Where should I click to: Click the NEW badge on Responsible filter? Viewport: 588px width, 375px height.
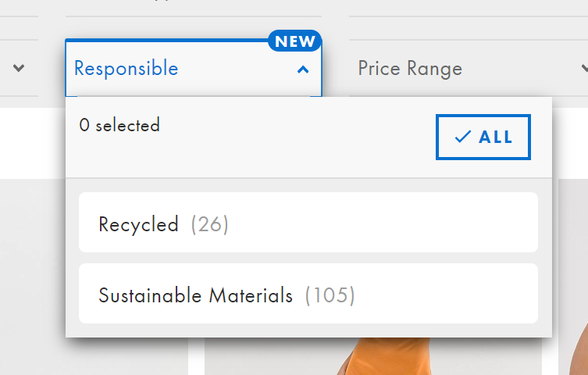point(294,41)
